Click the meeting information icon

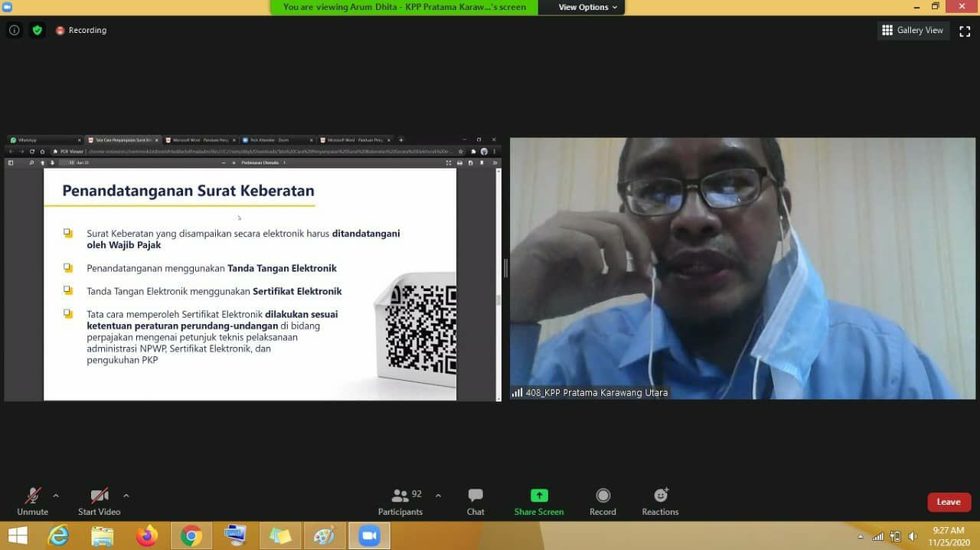click(x=15, y=31)
